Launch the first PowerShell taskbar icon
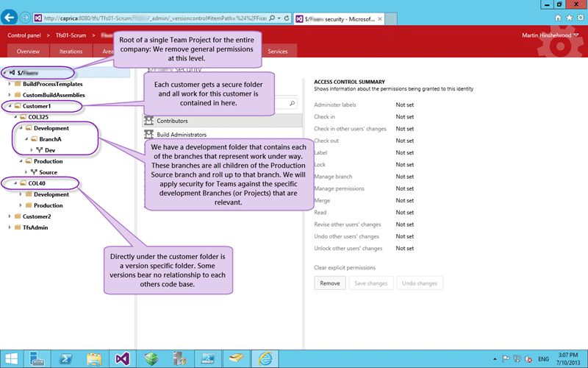 pyautogui.click(x=65, y=359)
